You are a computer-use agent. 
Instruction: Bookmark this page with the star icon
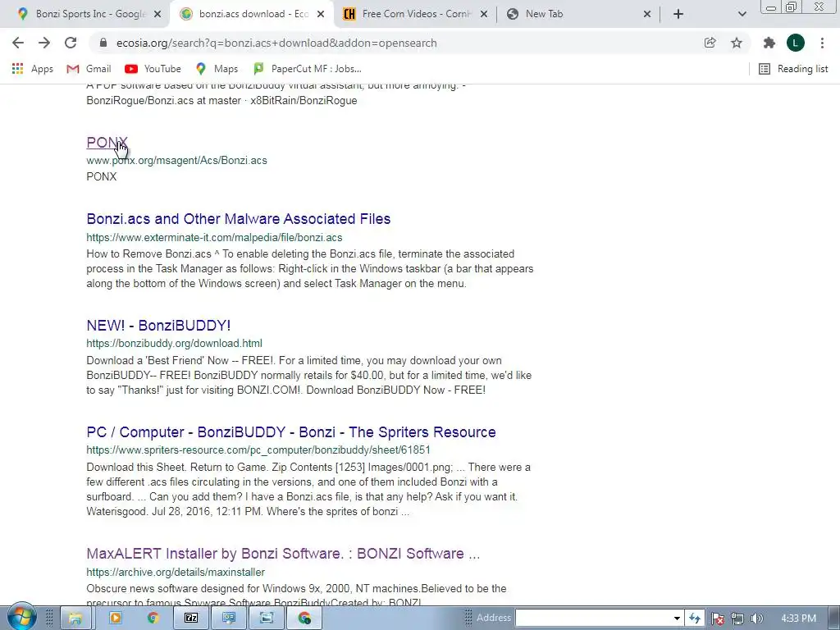click(x=737, y=43)
